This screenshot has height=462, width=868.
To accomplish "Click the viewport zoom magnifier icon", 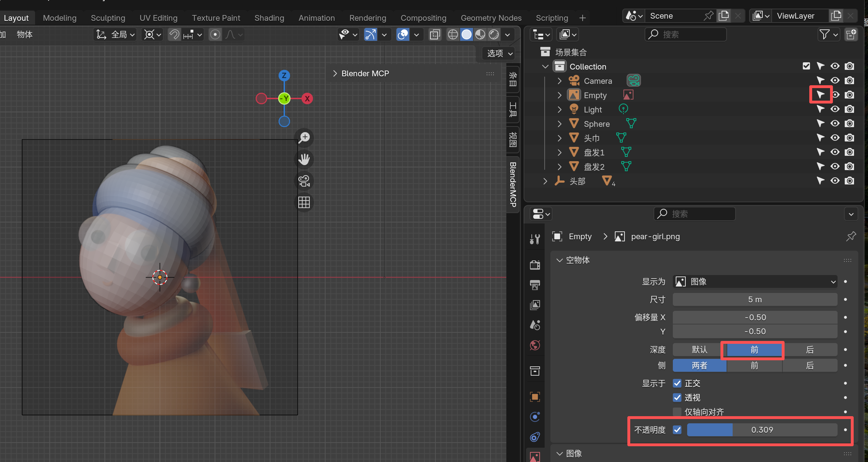I will tap(304, 138).
